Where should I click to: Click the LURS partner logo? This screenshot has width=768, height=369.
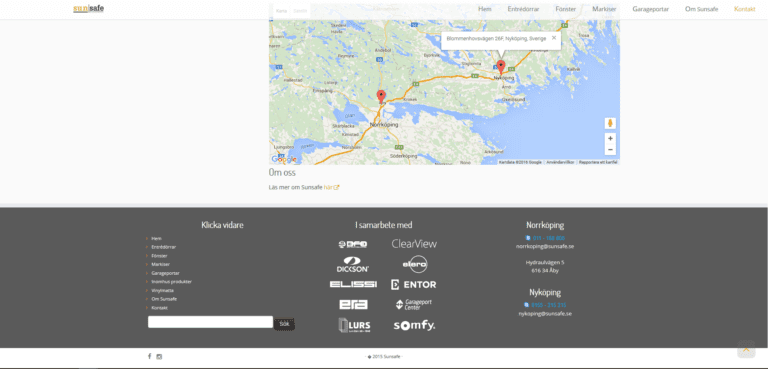coord(354,325)
